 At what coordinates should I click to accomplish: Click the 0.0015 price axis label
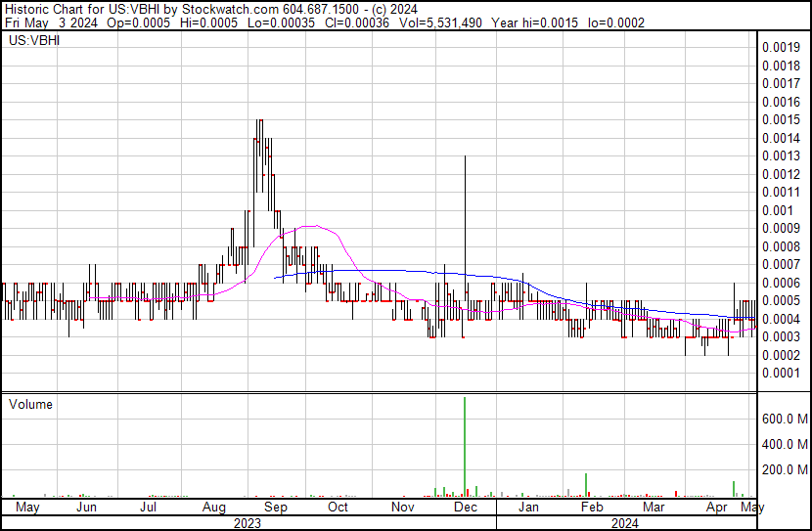pos(780,119)
